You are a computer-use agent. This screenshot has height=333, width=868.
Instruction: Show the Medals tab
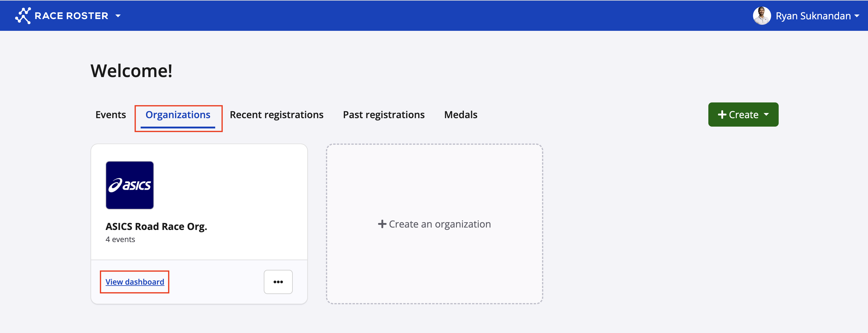pyautogui.click(x=461, y=115)
